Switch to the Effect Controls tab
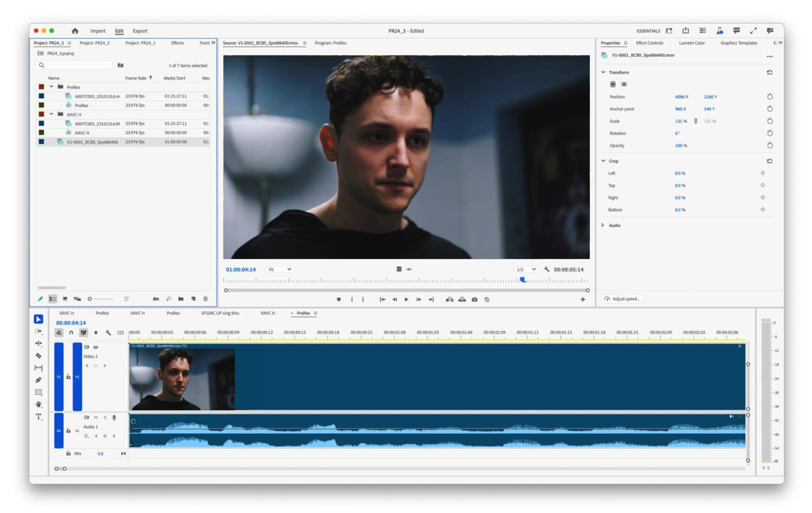Image resolution: width=812 pixels, height=513 pixels. coord(649,43)
